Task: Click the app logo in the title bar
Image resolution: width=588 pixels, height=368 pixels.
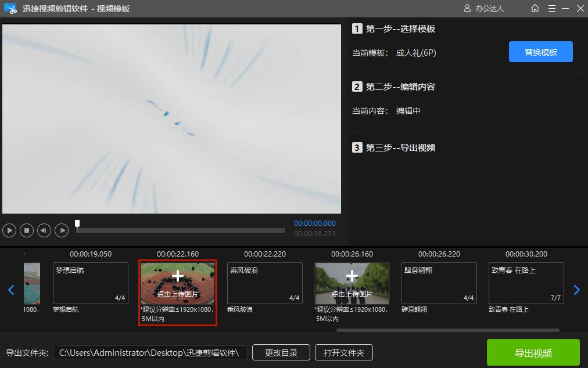Action: tap(10, 8)
